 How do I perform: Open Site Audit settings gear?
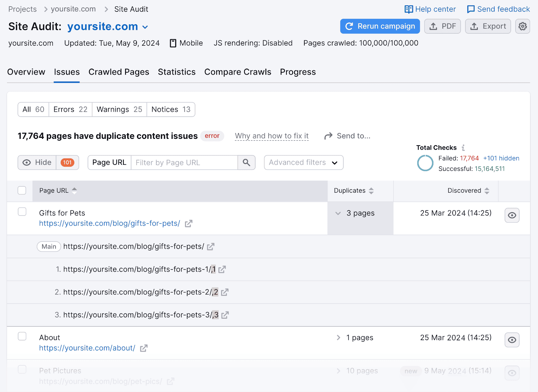click(523, 26)
